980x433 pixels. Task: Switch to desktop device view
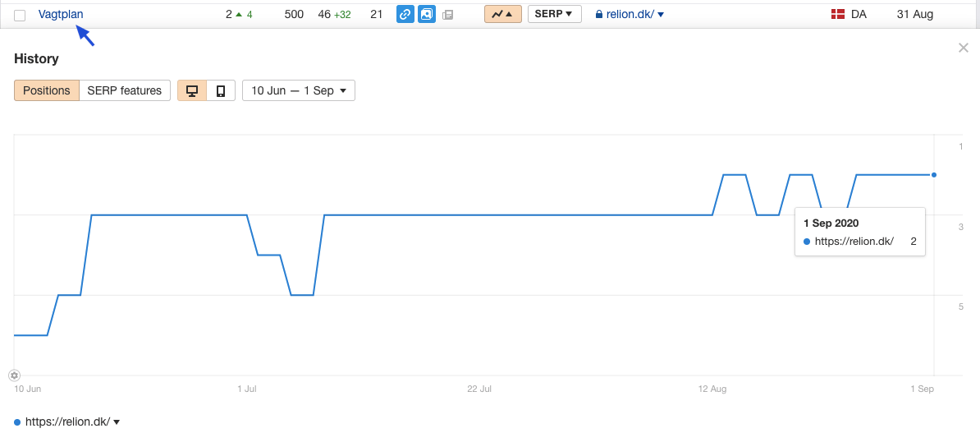tap(193, 90)
